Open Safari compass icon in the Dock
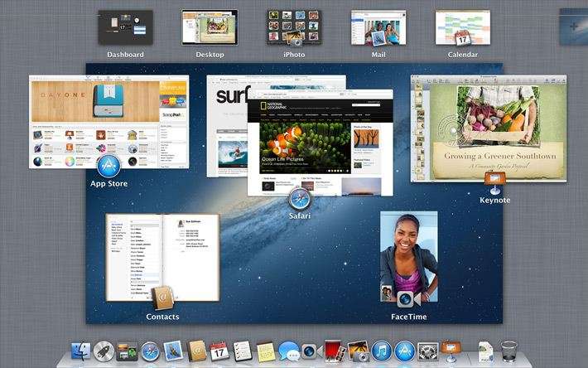Screen dimensions: 588x368 150,351
